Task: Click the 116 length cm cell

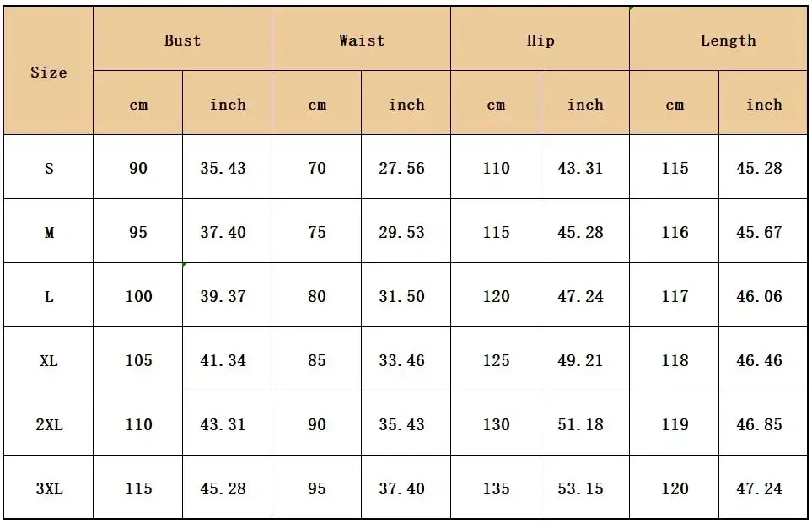Action: click(x=674, y=231)
